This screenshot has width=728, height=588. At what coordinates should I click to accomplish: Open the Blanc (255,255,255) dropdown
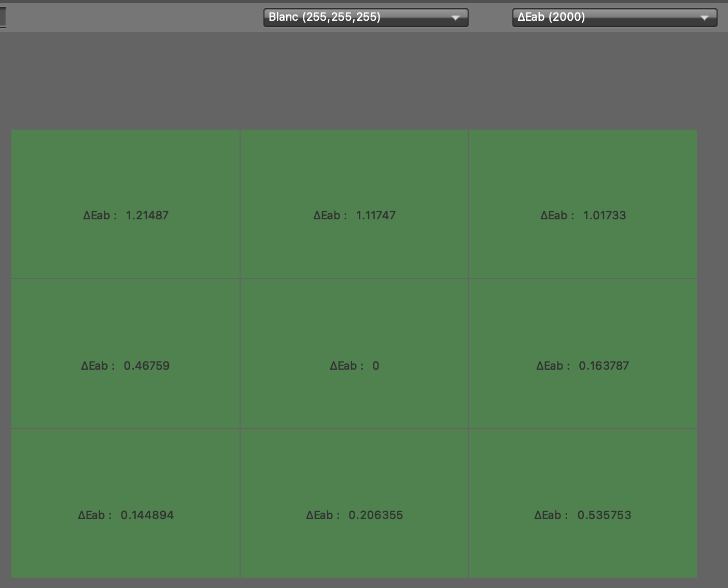click(x=366, y=17)
